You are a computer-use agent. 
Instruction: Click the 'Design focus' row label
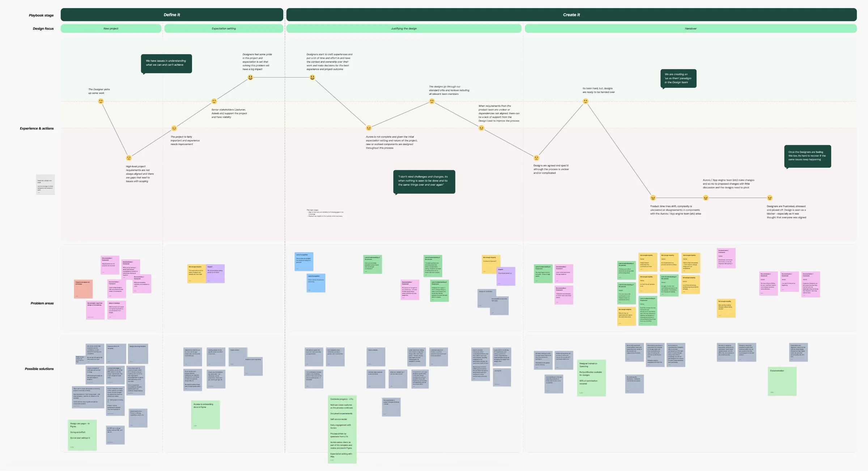(43, 29)
